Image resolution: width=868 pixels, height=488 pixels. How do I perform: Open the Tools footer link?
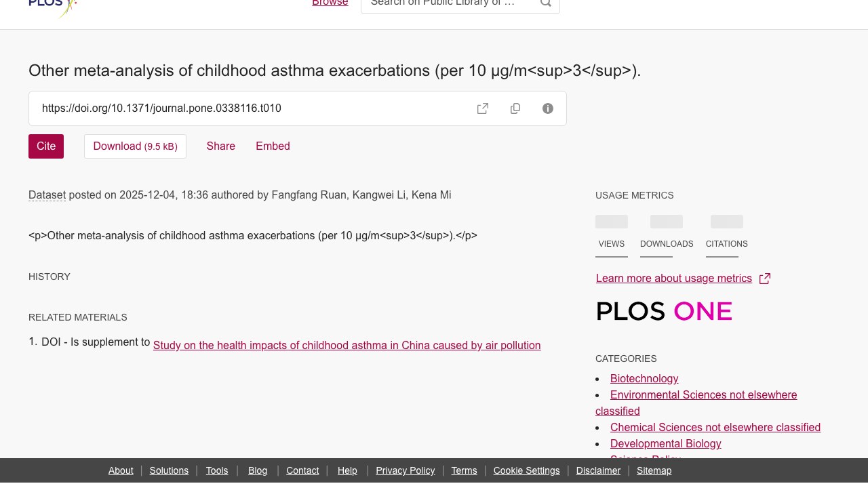(217, 470)
